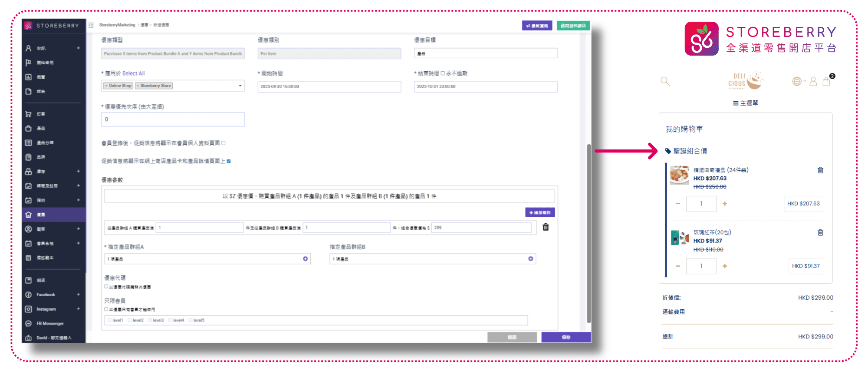Open the 備註範本 note icon in the sidebar
The height and width of the screenshot is (371, 868).
28,258
